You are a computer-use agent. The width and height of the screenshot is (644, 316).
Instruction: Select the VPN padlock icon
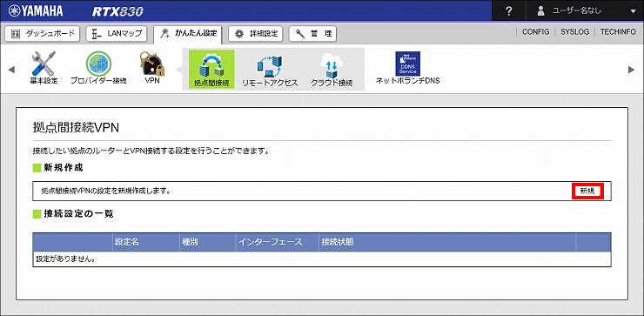pyautogui.click(x=152, y=68)
